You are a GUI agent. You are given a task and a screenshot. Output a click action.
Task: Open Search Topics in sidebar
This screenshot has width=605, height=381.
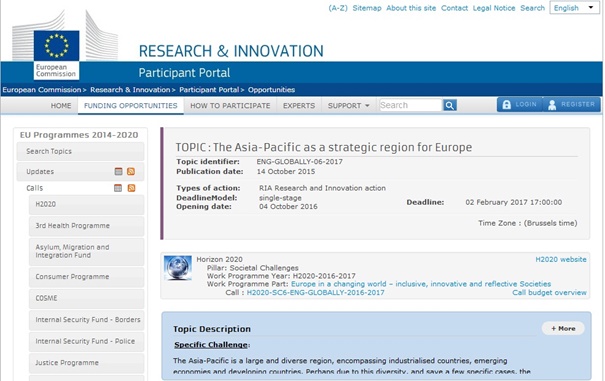(80, 151)
